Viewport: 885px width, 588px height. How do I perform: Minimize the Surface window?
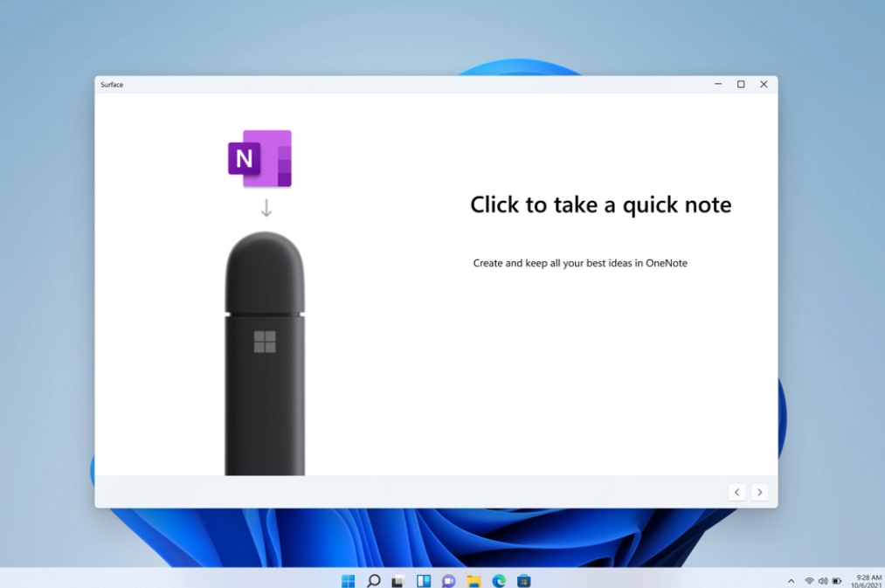coord(717,84)
